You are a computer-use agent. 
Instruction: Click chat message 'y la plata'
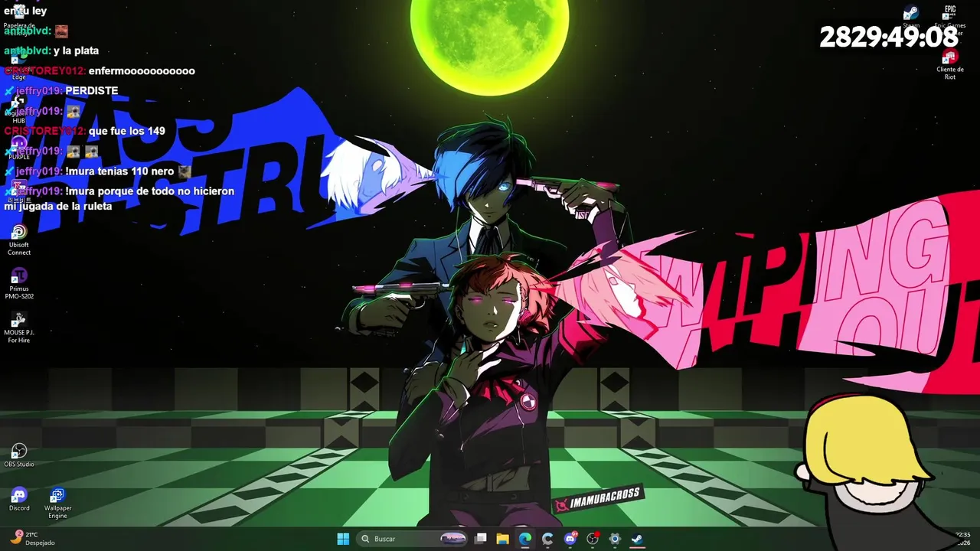[x=77, y=51]
